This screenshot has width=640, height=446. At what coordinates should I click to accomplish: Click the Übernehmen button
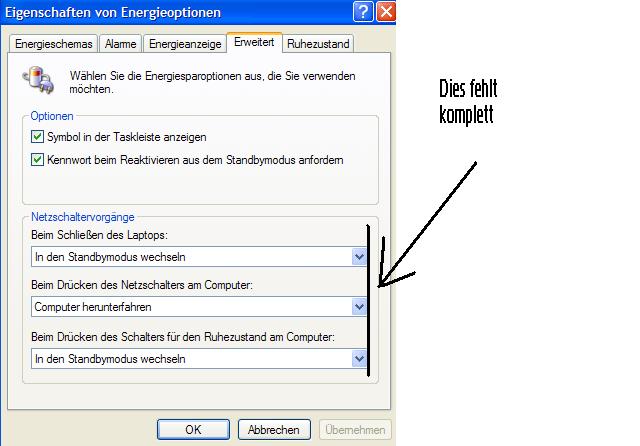pos(355,430)
